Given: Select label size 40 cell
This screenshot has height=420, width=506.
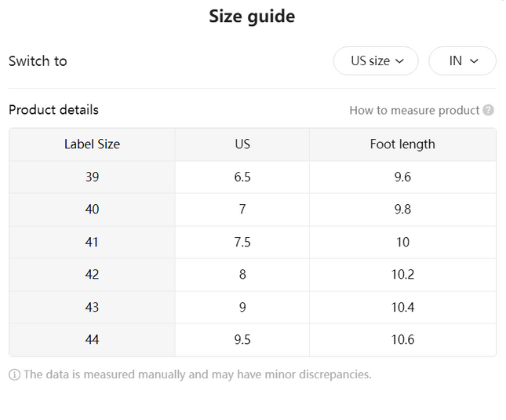Looking at the screenshot, I should tap(92, 210).
